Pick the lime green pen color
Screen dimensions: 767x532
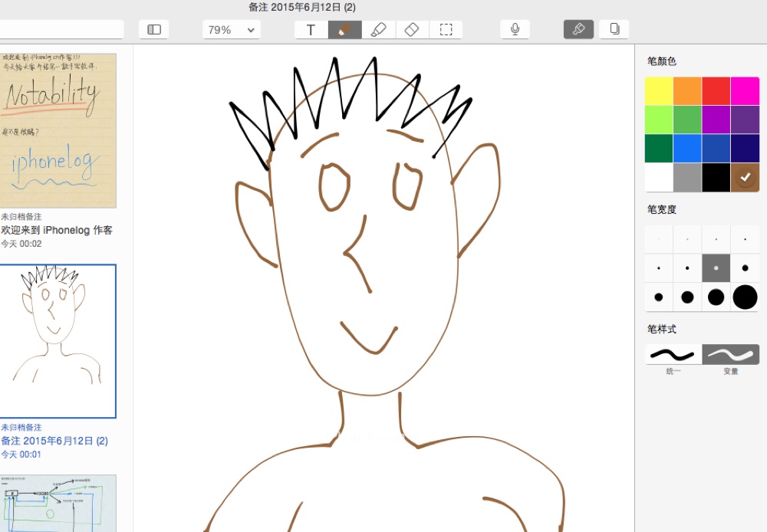(x=659, y=120)
